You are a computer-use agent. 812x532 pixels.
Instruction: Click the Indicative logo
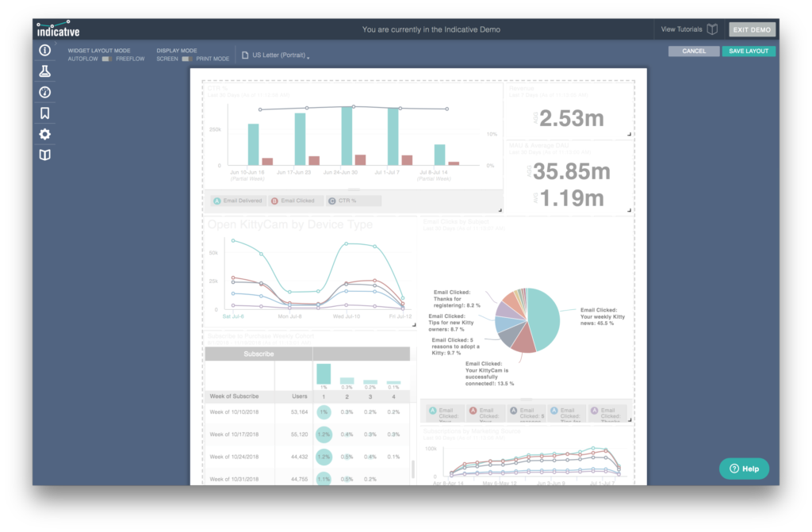pos(58,29)
